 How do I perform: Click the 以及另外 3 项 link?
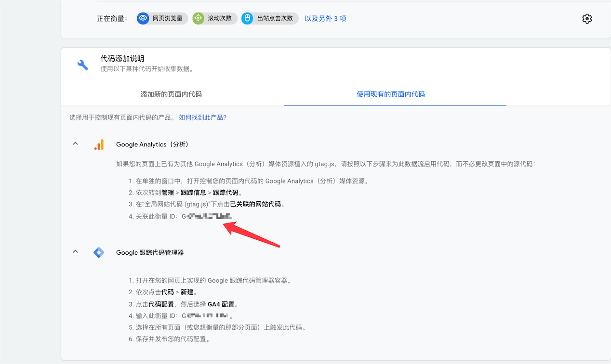(x=325, y=18)
